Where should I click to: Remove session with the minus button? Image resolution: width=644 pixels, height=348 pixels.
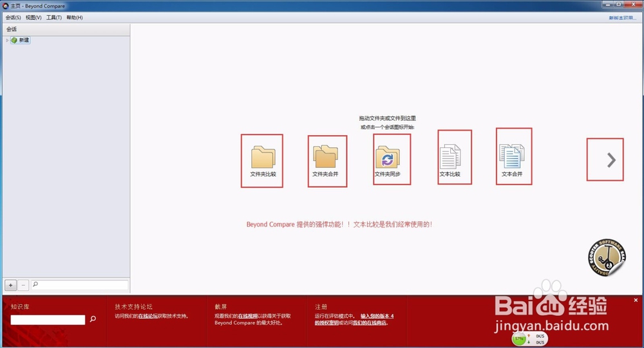[23, 285]
